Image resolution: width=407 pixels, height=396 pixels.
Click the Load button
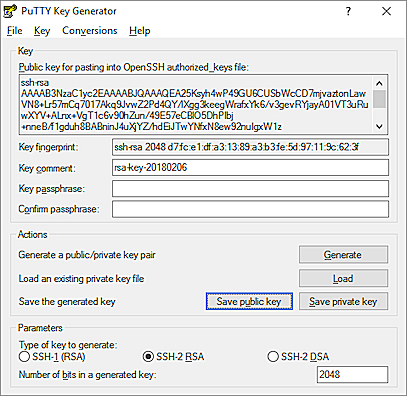coord(343,278)
